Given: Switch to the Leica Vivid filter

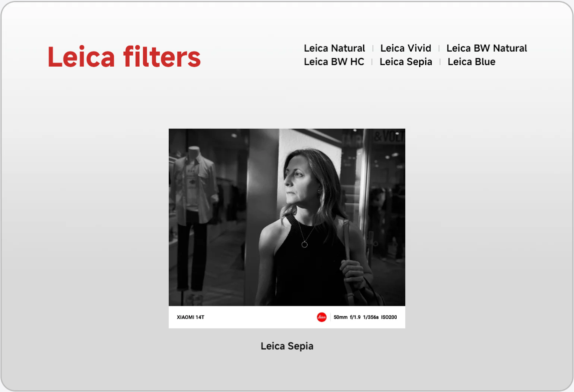Looking at the screenshot, I should 406,49.
